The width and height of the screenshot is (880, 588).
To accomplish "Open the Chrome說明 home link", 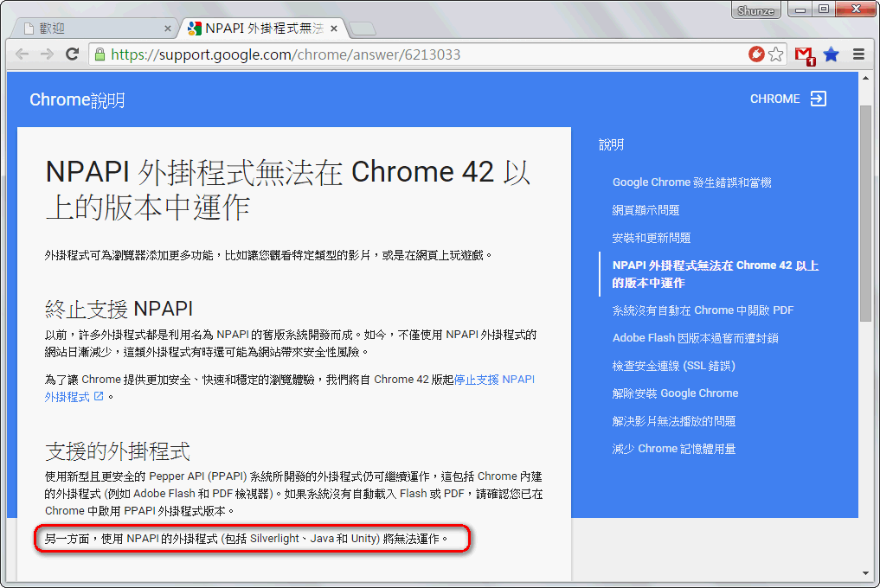I will [x=78, y=99].
